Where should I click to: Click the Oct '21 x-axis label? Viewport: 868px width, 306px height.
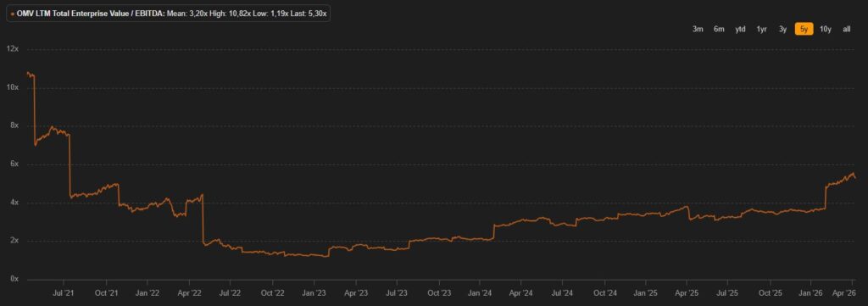[106, 292]
